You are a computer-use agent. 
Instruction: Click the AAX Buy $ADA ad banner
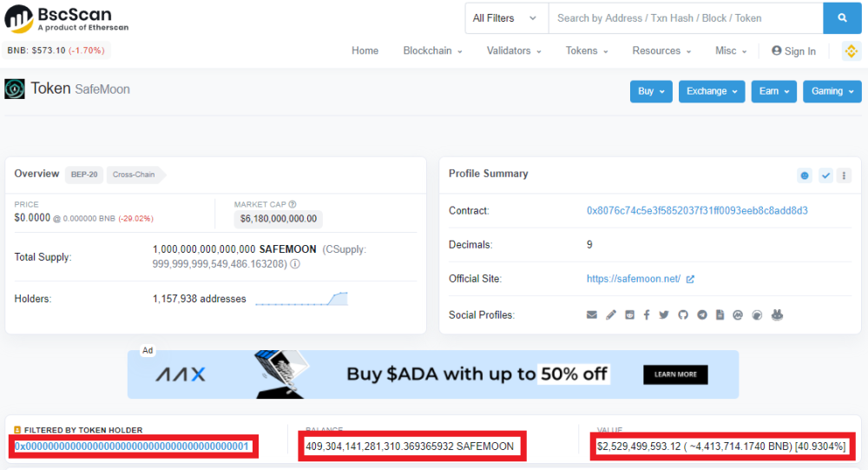click(433, 374)
